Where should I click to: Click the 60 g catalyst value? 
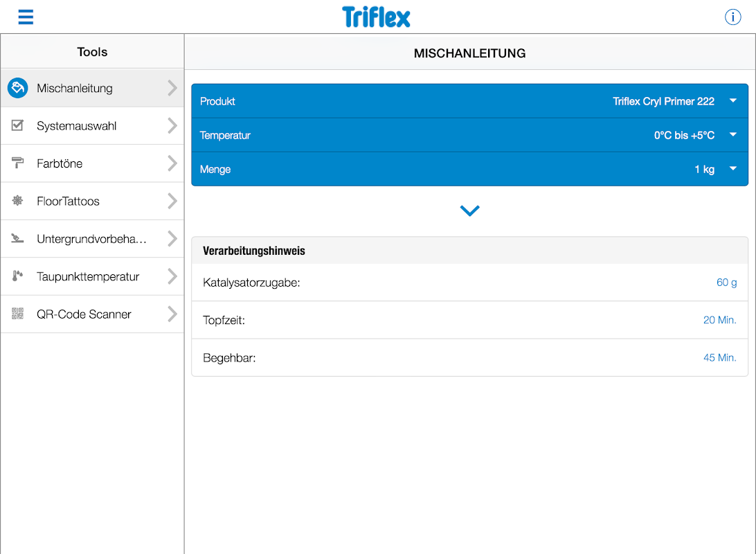pyautogui.click(x=727, y=283)
